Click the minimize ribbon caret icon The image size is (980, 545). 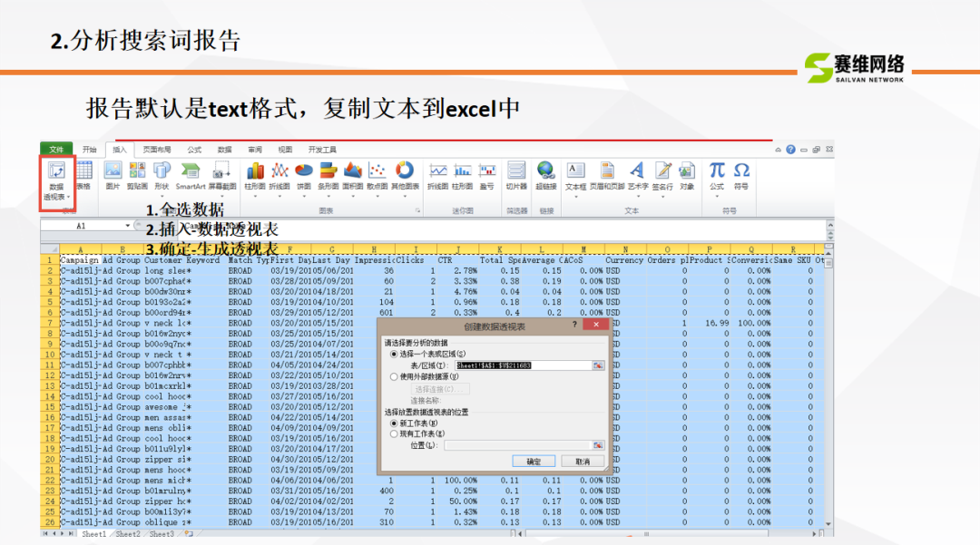coord(779,150)
